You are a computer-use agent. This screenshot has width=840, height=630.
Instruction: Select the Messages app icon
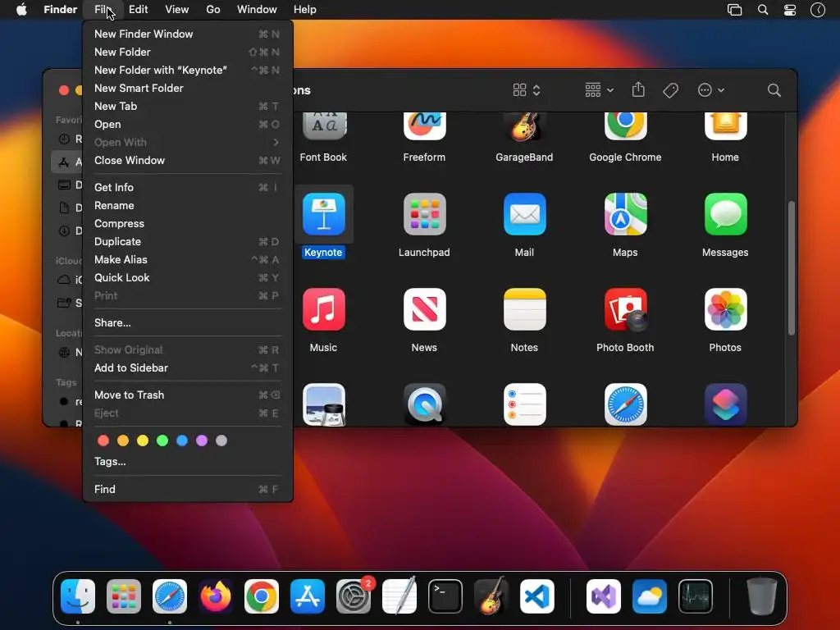[x=725, y=214]
